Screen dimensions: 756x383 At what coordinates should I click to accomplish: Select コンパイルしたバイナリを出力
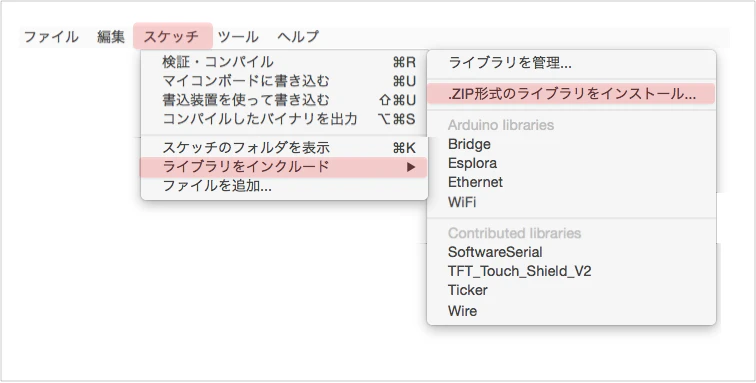click(284, 119)
